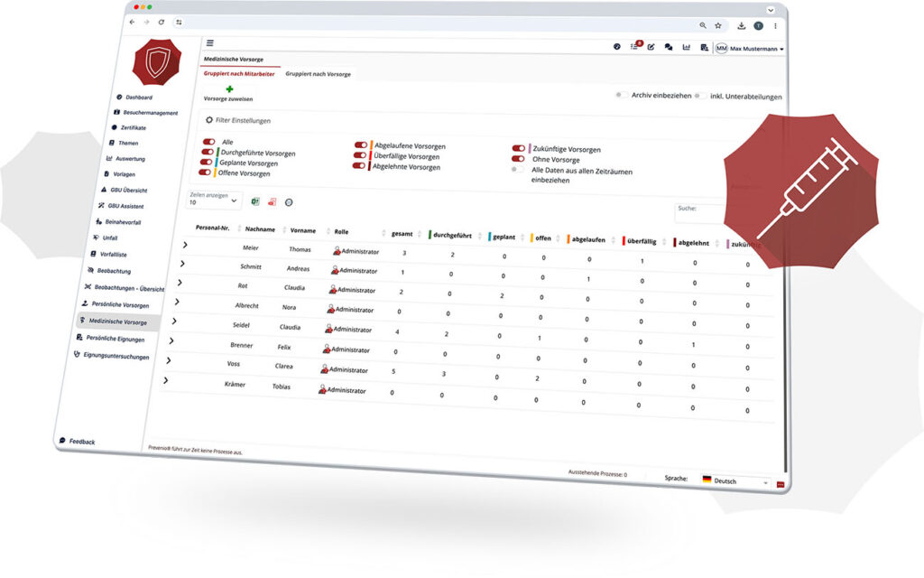Expand the Krämer Tobias row

[166, 380]
